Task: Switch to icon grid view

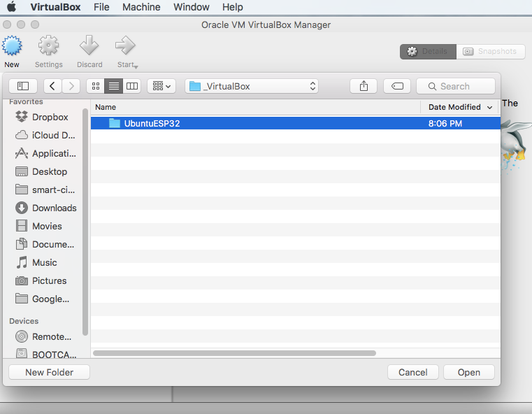Action: point(96,86)
